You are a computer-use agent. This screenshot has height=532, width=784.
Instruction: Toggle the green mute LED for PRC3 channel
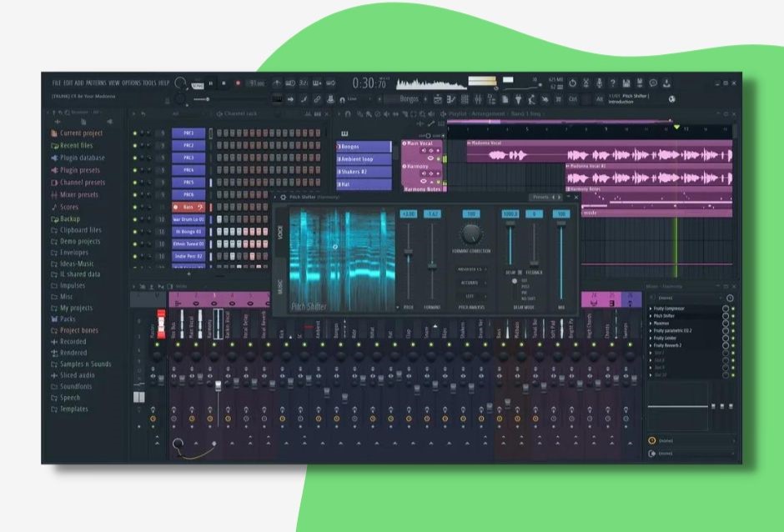(135, 158)
